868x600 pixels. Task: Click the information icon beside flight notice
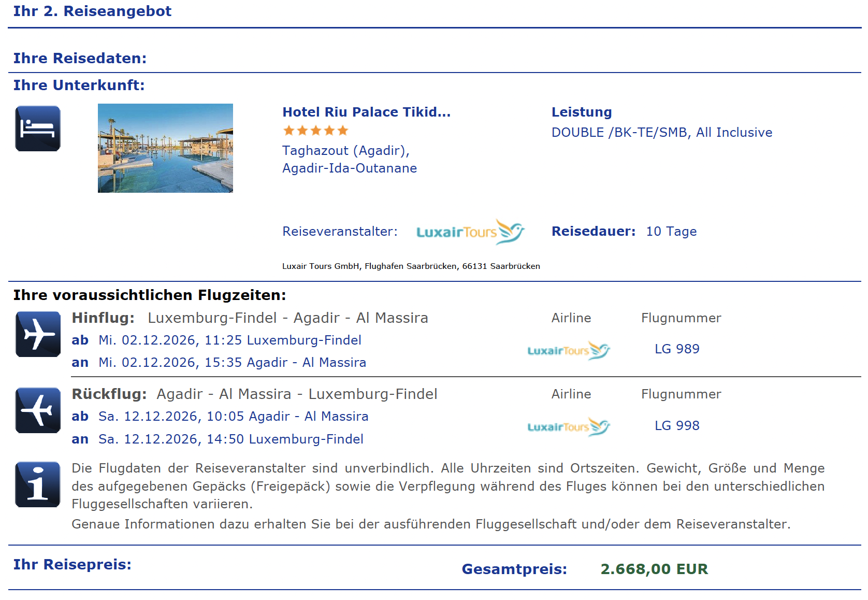(x=38, y=484)
